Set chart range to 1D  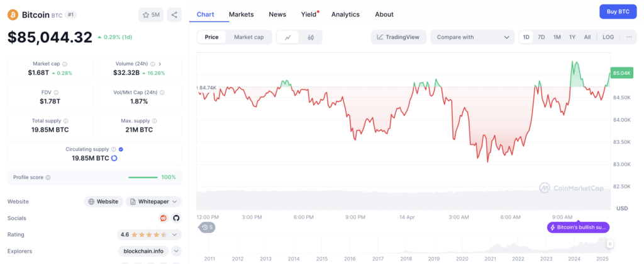point(526,37)
